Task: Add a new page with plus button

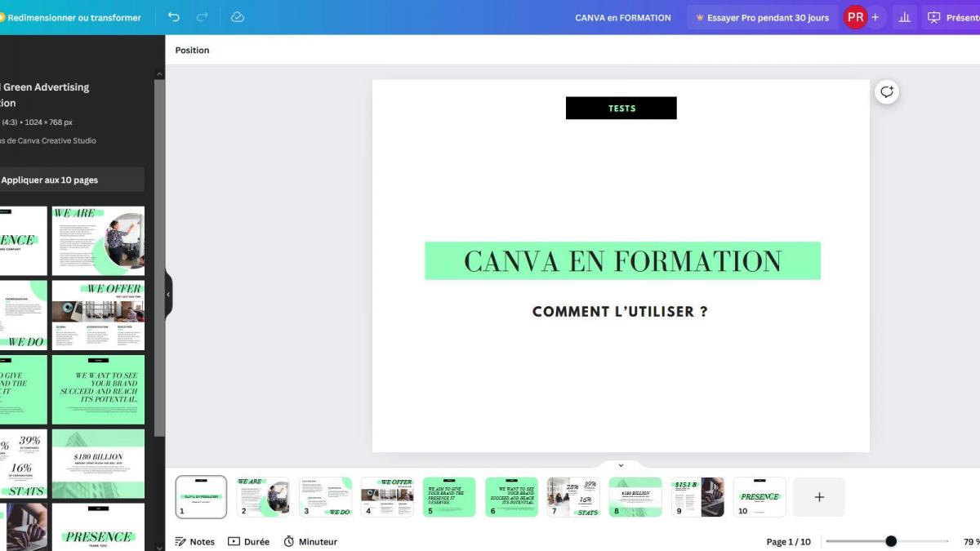Action: pyautogui.click(x=819, y=497)
